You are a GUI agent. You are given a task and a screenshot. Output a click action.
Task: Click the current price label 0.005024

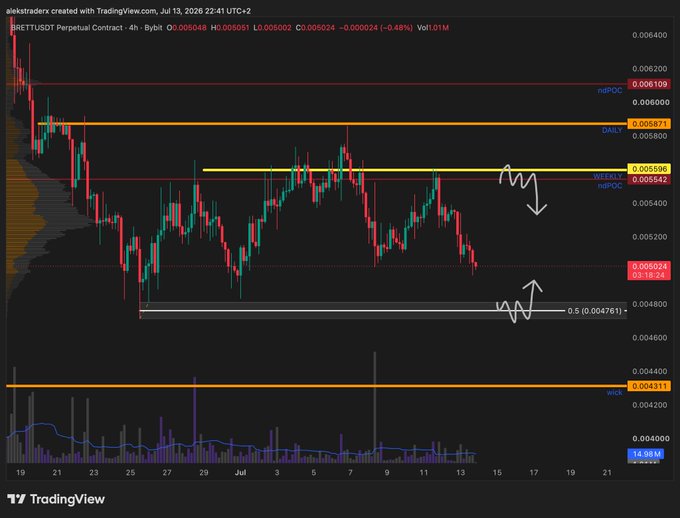[x=649, y=266]
